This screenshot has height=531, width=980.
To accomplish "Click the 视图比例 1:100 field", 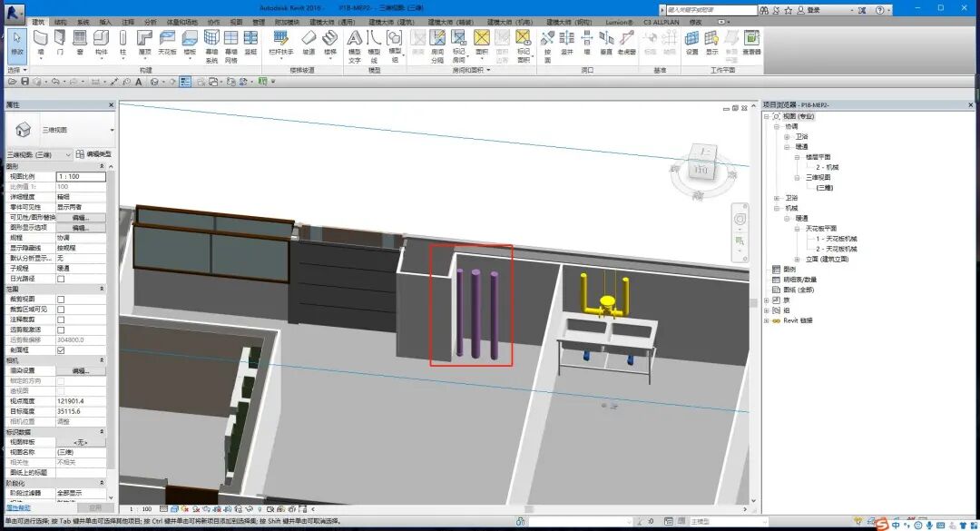I will point(81,177).
